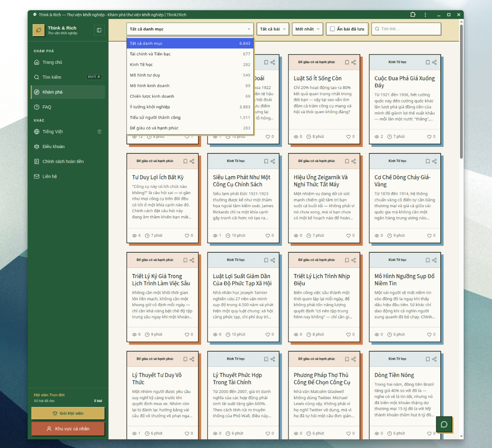The image size is (492, 448).
Task: Bookmark the Tư Duy Lợi Ích Bất Kỳ card
Action: point(185,161)
